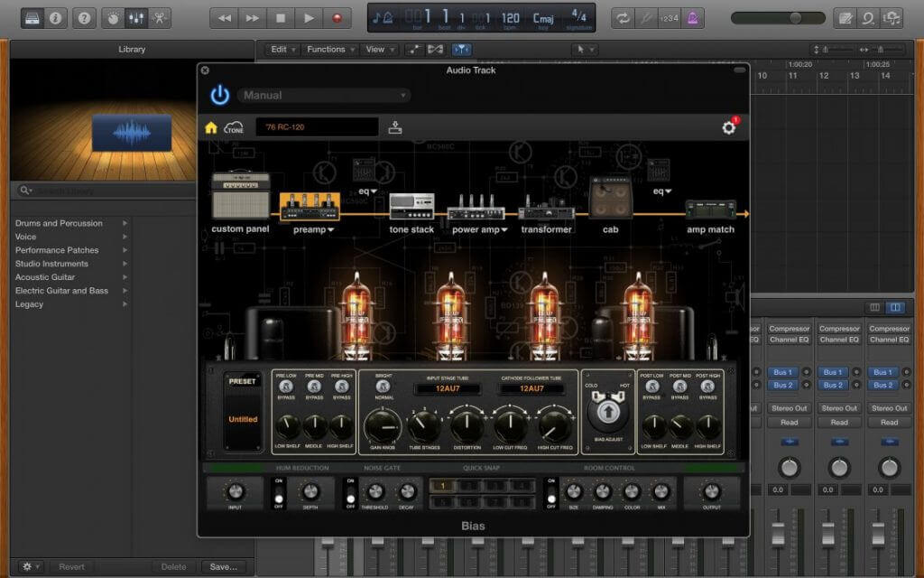Toggle the BRIGHT/NORMAL switch
This screenshot has width=924, height=578.
pyautogui.click(x=383, y=387)
